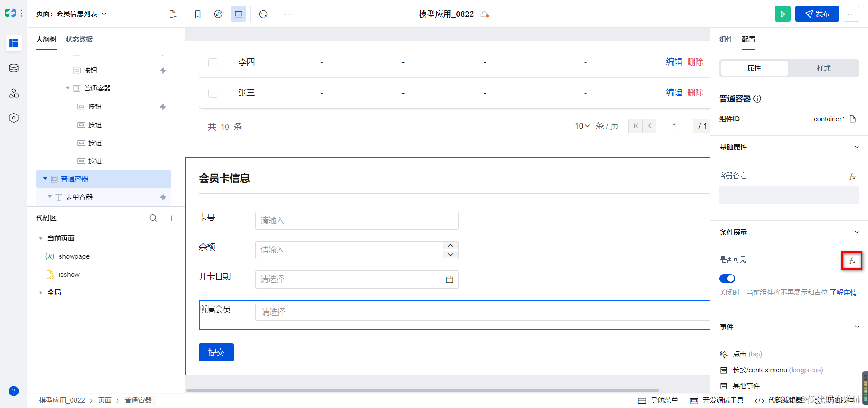The width and height of the screenshot is (868, 408).
Task: Open calendar icon in 开卡日期 field
Action: pyautogui.click(x=449, y=280)
